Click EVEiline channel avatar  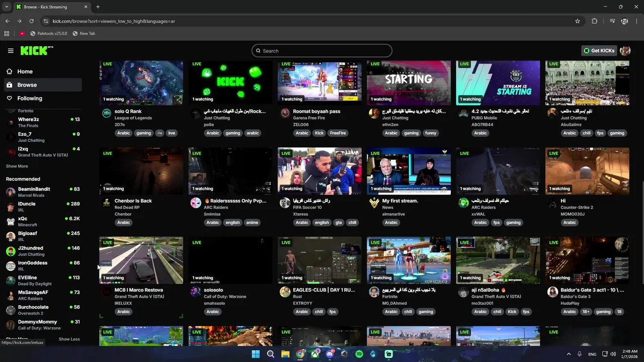tap(11, 281)
